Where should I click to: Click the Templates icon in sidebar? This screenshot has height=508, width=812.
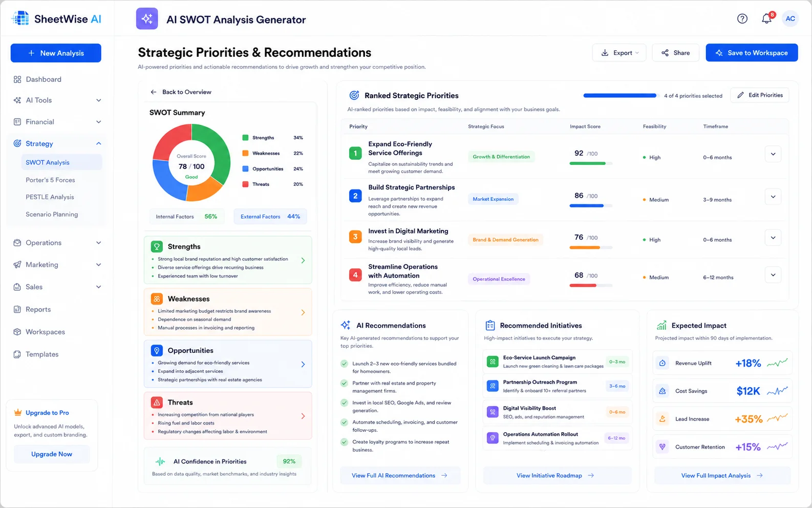pos(17,354)
